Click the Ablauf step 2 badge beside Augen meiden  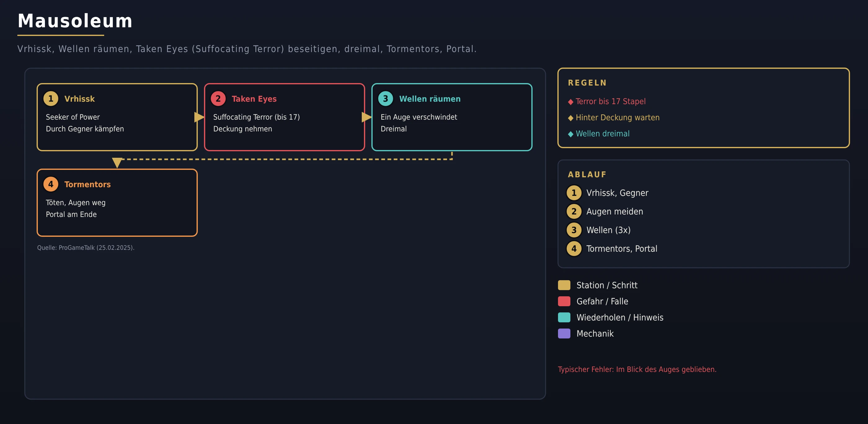tap(574, 211)
